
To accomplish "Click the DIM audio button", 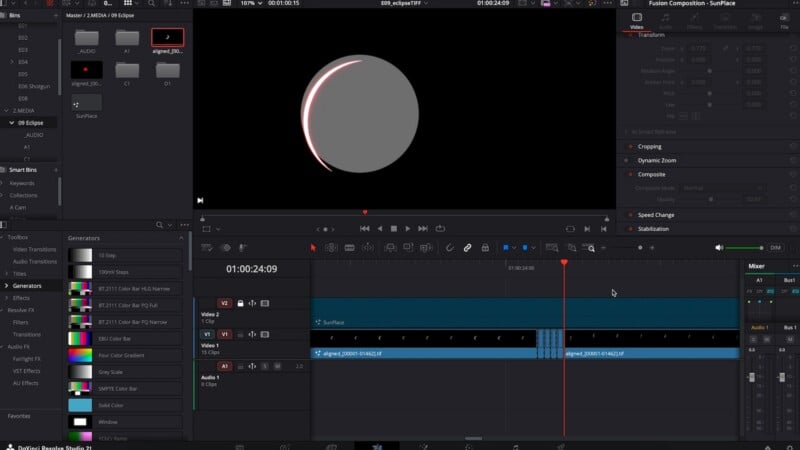I will [776, 248].
